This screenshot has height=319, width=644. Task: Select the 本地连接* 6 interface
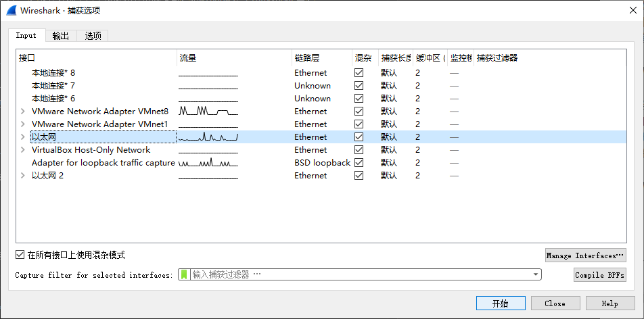[x=53, y=99]
